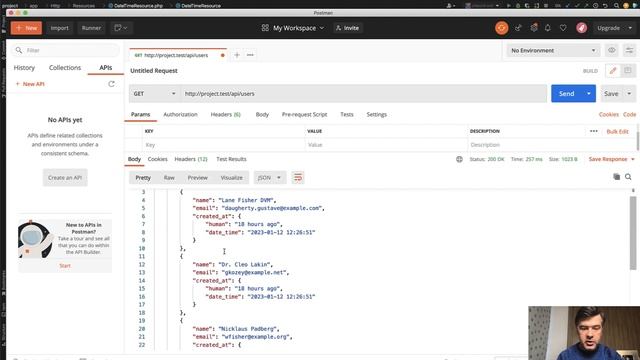Open the user avatar menu
The height and width of the screenshot is (360, 640).
pos(582,28)
